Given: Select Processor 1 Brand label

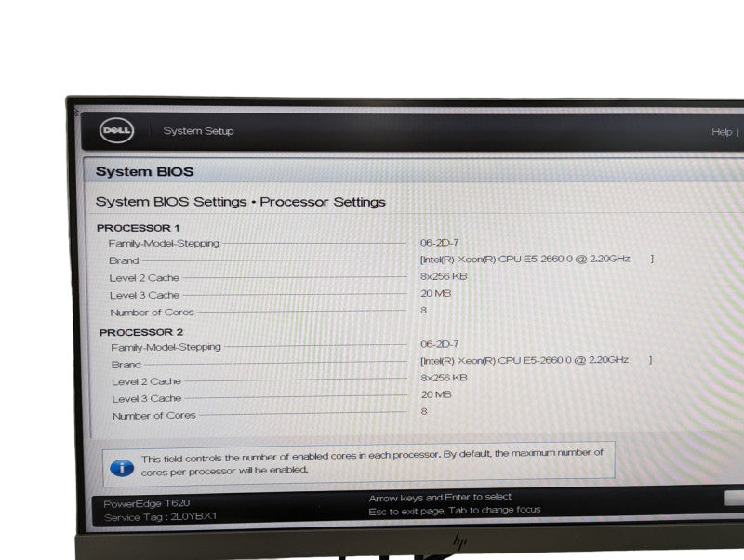Looking at the screenshot, I should (x=124, y=260).
